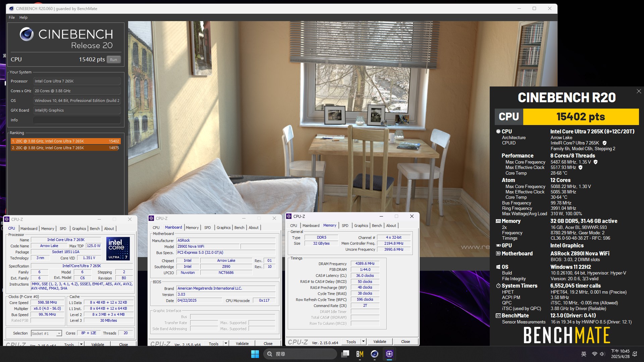Screen dimensions: 644x362
Task: Click Validate in CPU-Z Memory window
Action: tap(380, 342)
